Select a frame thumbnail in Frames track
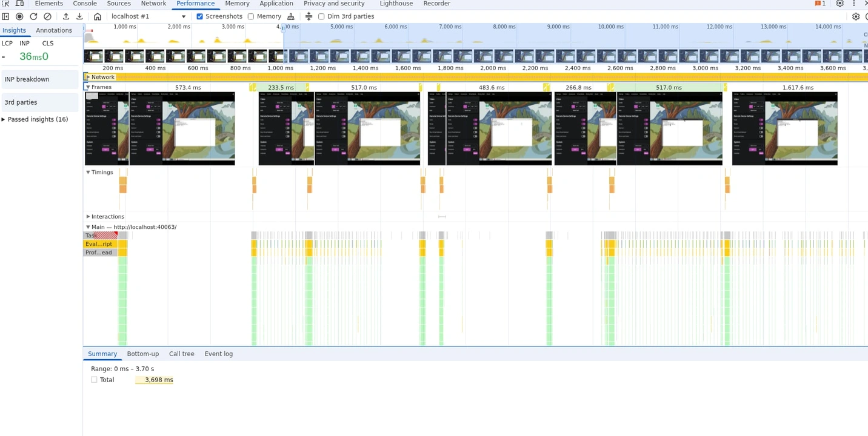Screen dimensions: 868x436 (182, 128)
